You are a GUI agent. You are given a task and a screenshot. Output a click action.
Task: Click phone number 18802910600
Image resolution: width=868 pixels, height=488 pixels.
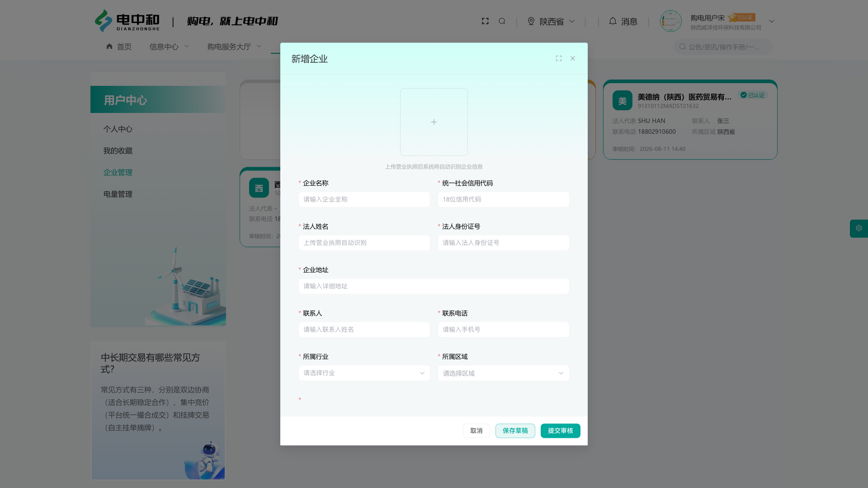pos(657,131)
